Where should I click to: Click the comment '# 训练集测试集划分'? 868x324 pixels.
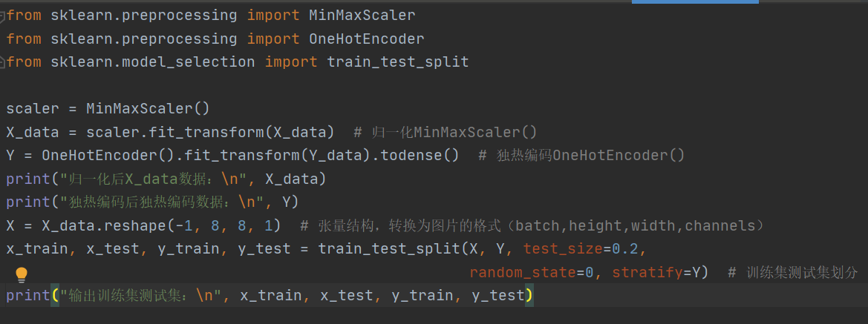click(793, 272)
